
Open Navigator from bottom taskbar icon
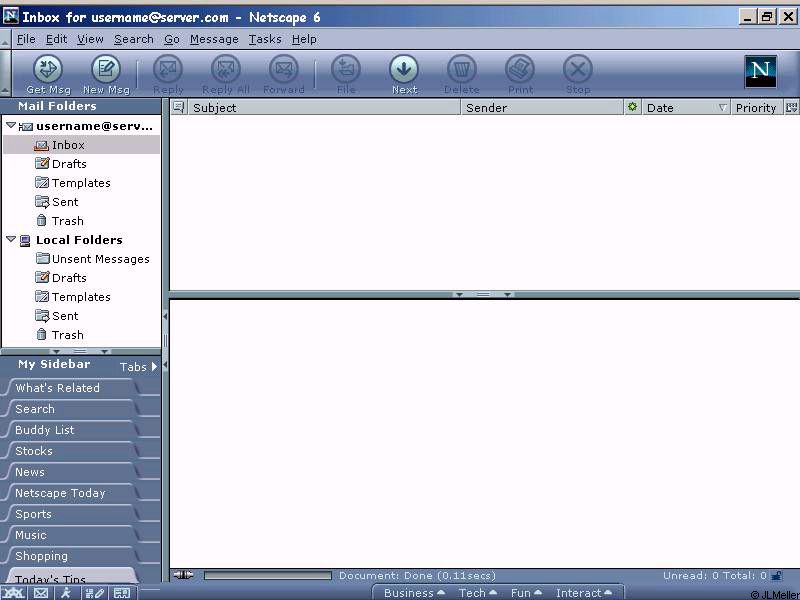[x=13, y=593]
